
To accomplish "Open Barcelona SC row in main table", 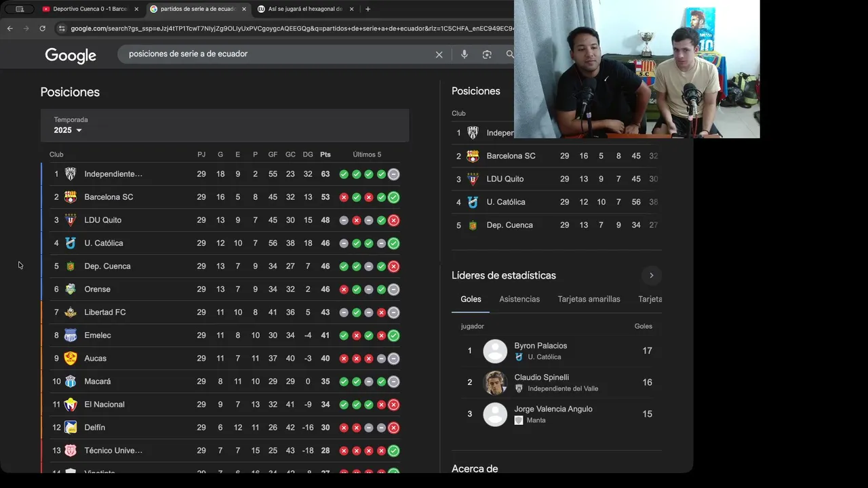I will (224, 197).
